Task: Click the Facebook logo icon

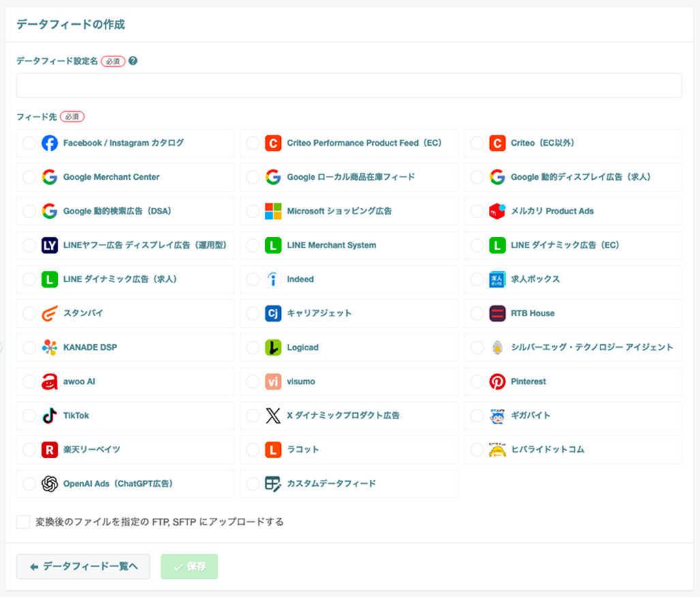Action: (x=50, y=143)
